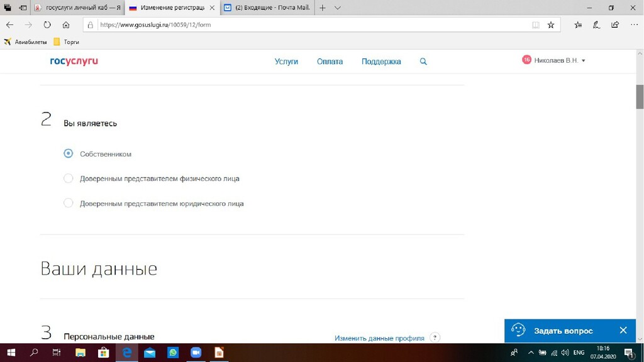Click the taskbar clock and date
Viewport: 644px width, 362px height.
[x=603, y=353]
